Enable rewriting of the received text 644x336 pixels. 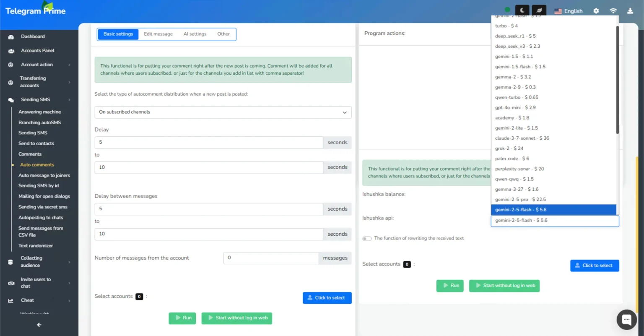(367, 238)
